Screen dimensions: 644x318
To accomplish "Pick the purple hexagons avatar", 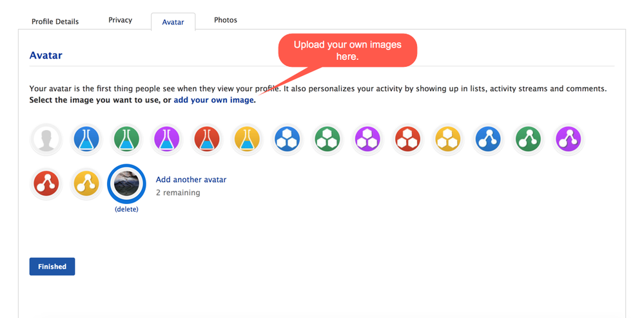I will 367,139.
